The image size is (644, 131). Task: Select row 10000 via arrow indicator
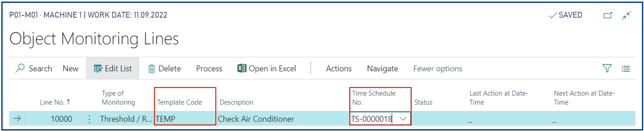point(17,119)
